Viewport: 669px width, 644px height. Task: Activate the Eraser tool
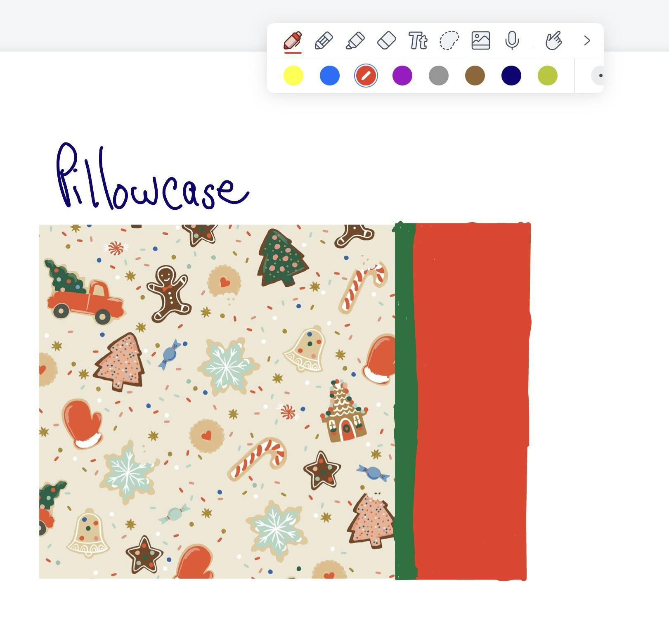(x=387, y=40)
